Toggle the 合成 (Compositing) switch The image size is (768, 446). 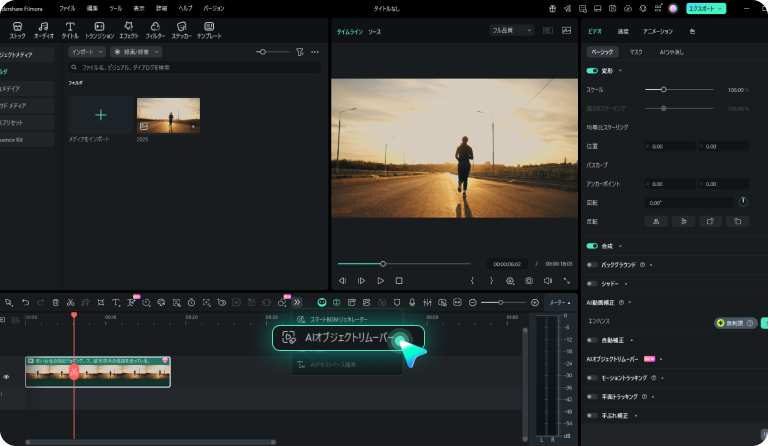point(593,245)
